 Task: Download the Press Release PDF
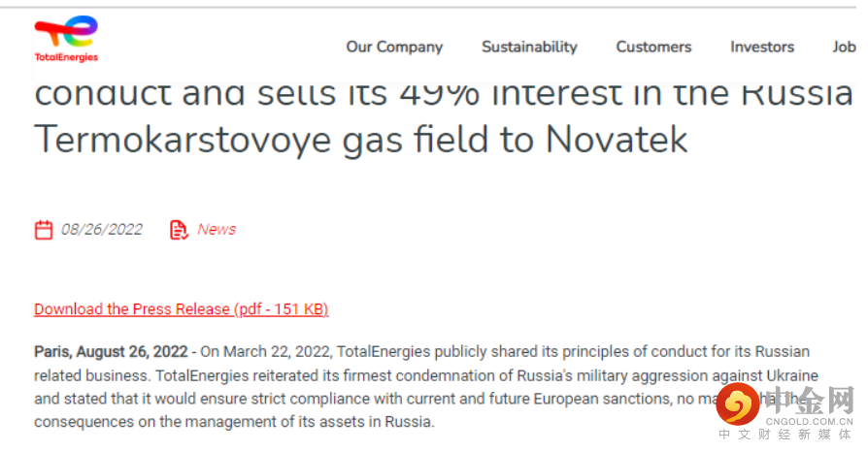click(x=181, y=309)
